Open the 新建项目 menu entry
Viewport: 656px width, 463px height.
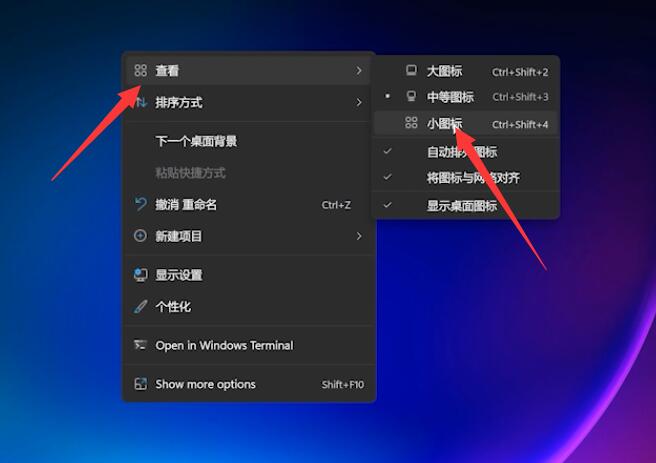click(249, 236)
